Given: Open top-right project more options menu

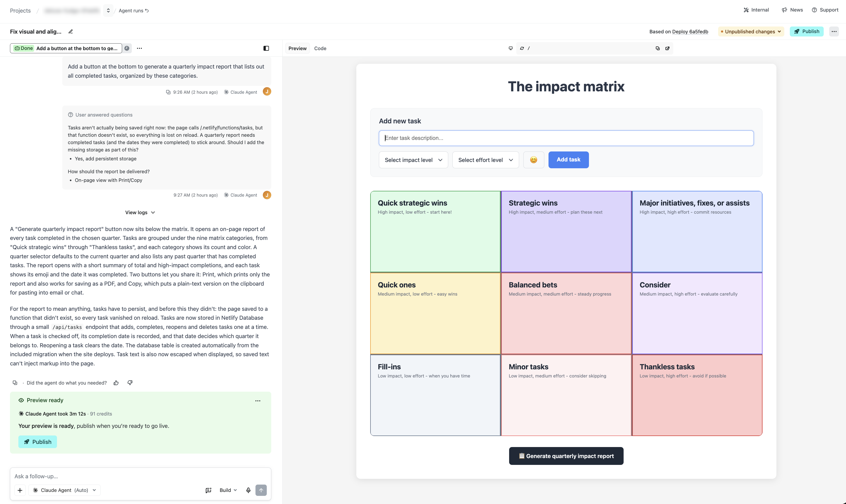Looking at the screenshot, I should [x=834, y=31].
